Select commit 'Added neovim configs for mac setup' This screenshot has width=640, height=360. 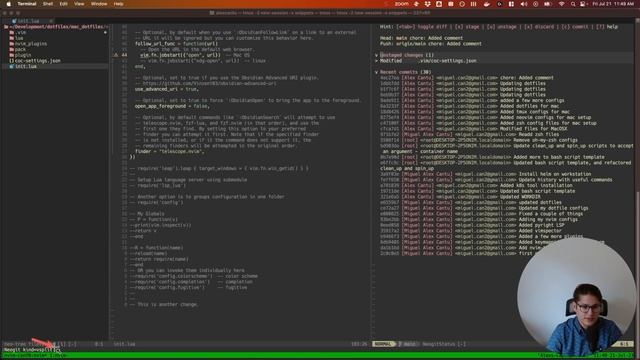tap(486, 117)
